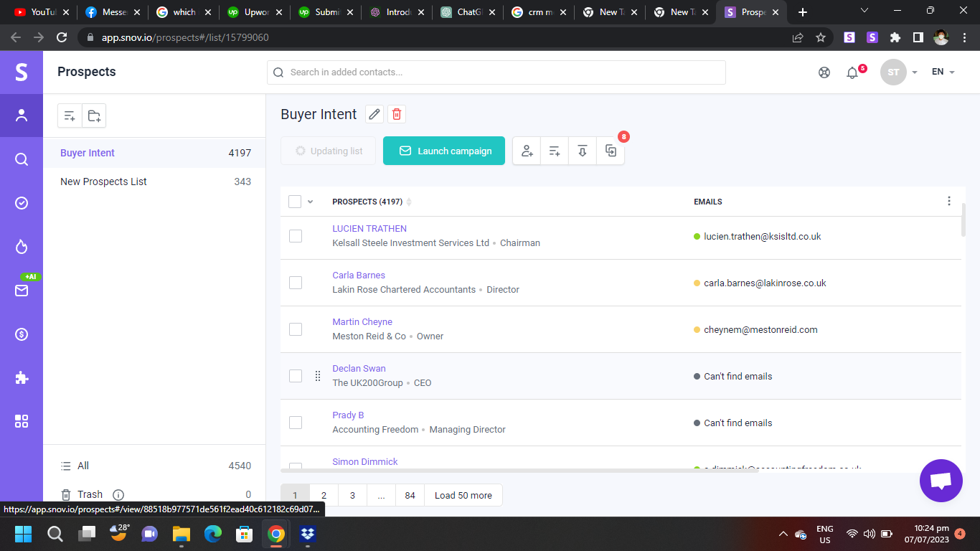Go to page 2

coord(324,495)
